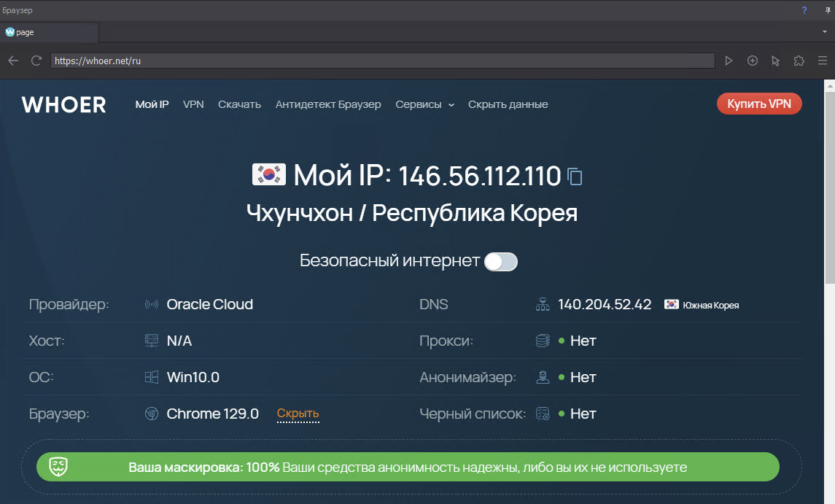Screen dimensions: 835x504
Task: Enable the Безопасный интернет toggle
Action: pos(501,262)
